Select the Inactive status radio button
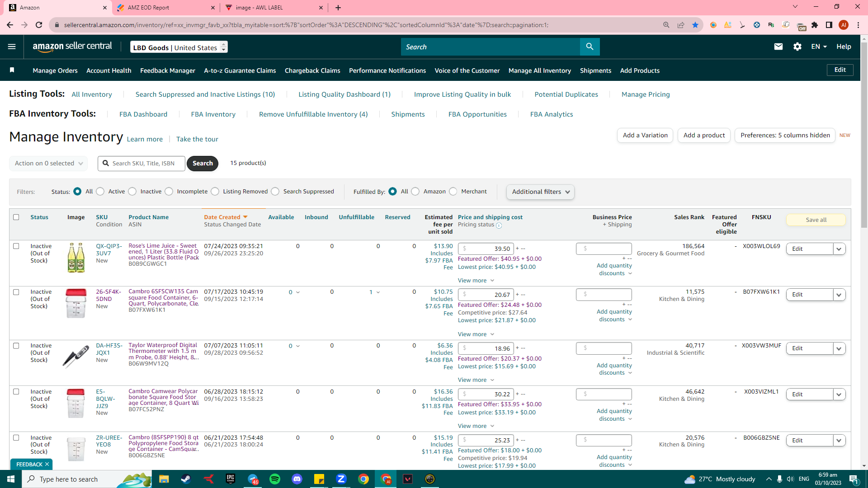 (132, 192)
